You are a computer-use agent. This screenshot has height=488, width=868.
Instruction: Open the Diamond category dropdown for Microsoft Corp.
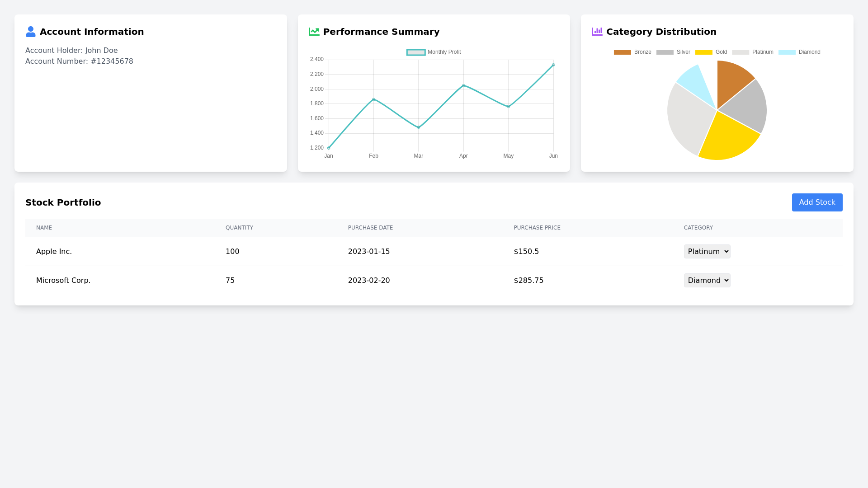point(707,280)
